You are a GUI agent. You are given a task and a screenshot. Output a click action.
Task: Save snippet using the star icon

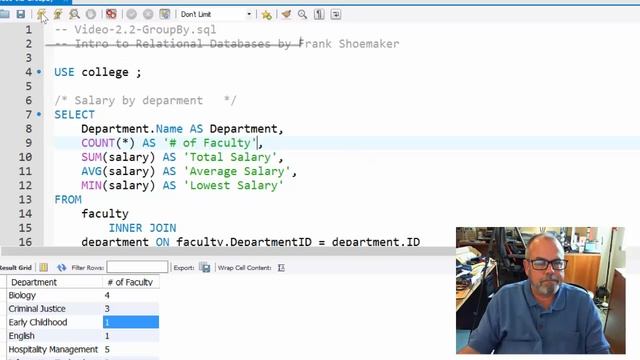(267, 15)
